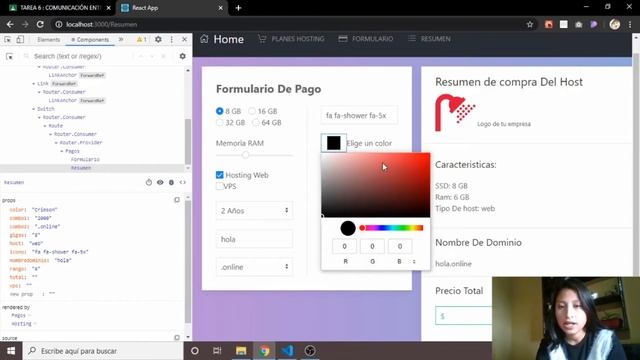Image resolution: width=640 pixels, height=360 pixels.
Task: Click the bug log-component-data icon
Action: [171, 182]
